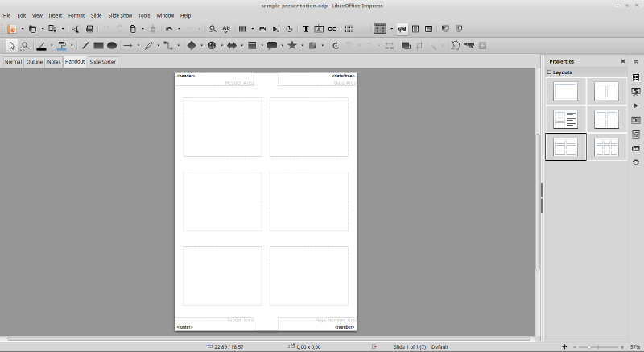Toggle Properties deck in sidebar
This screenshot has height=352, width=644.
pyautogui.click(x=636, y=77)
